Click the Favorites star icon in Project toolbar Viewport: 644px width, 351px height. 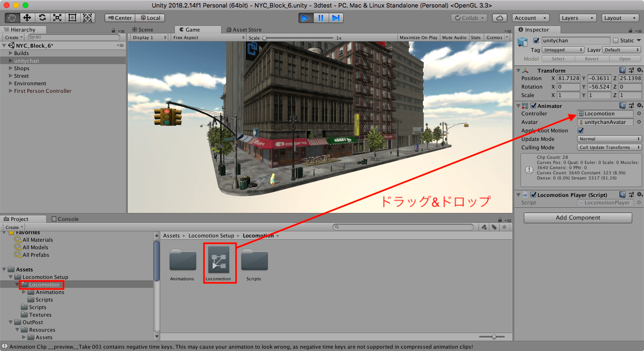pyautogui.click(x=504, y=227)
